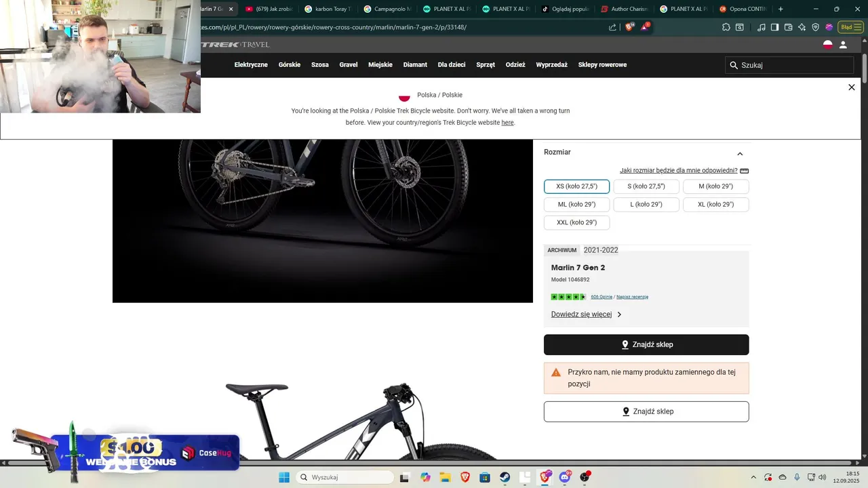Toggle the browser sidebar panel icon
Viewport: 868px width, 488px height.
click(x=774, y=27)
